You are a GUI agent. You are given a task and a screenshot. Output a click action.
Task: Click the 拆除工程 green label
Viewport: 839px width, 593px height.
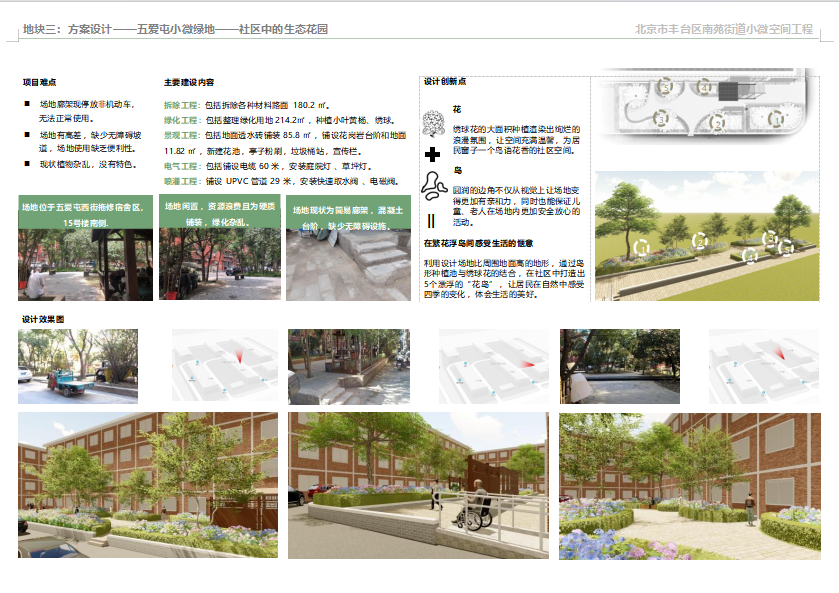point(180,104)
